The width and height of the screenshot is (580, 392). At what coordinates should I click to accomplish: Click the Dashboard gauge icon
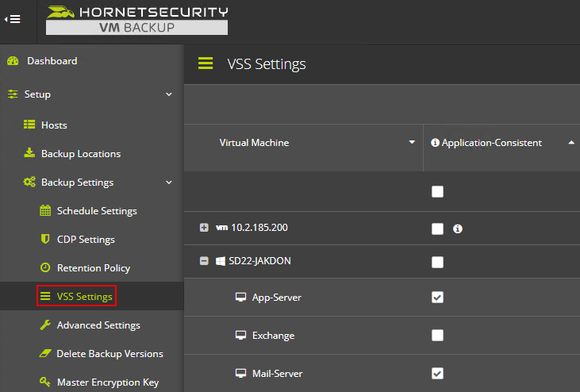13,61
